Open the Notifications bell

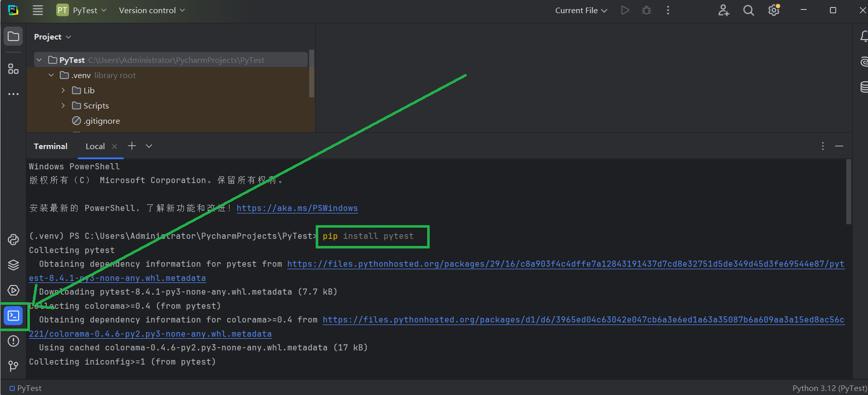pyautogui.click(x=864, y=37)
